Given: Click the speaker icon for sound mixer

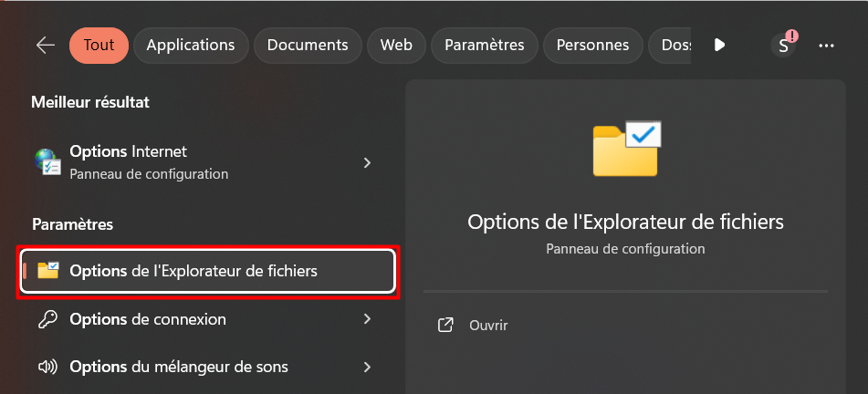Looking at the screenshot, I should (x=47, y=368).
